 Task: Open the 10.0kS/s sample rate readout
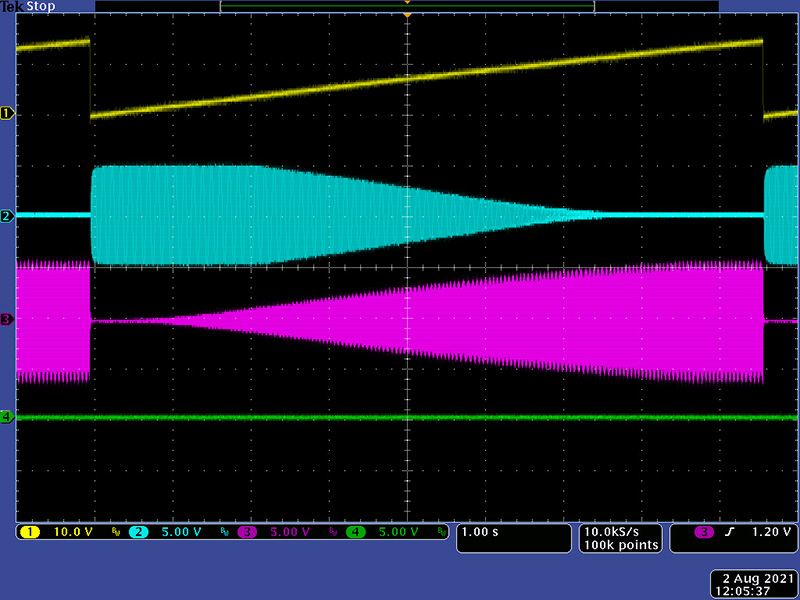pyautogui.click(x=621, y=532)
